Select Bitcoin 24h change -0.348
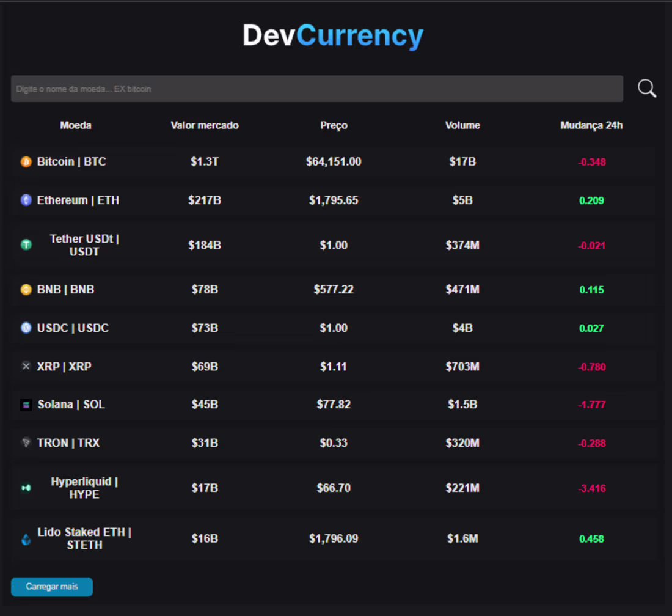Image resolution: width=672 pixels, height=616 pixels. click(592, 162)
